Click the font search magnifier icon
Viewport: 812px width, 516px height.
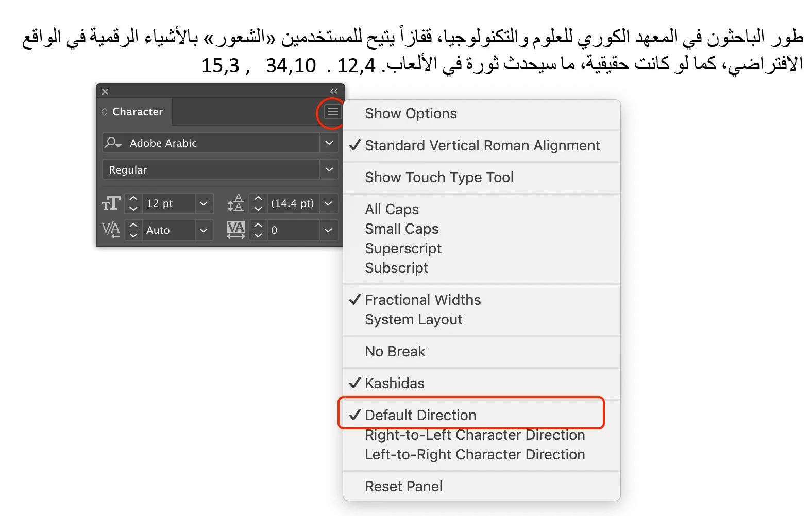click(x=112, y=143)
